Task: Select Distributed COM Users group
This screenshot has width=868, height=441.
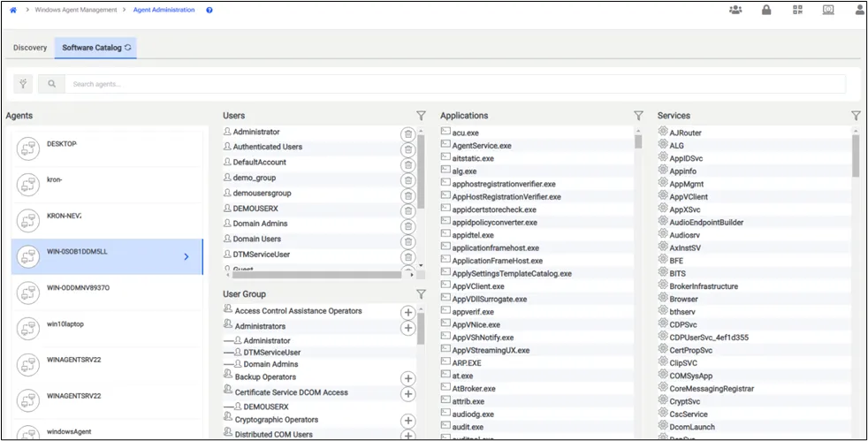Action: (273, 434)
